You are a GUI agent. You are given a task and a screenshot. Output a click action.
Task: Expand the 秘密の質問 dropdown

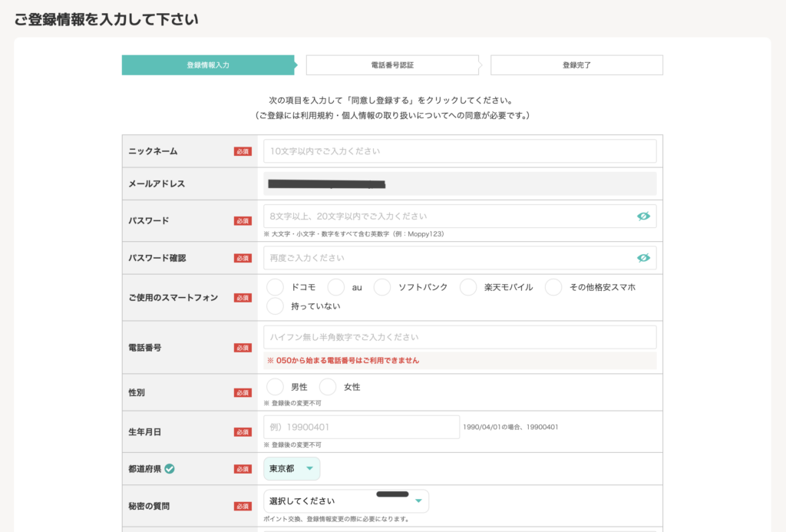[x=345, y=501]
